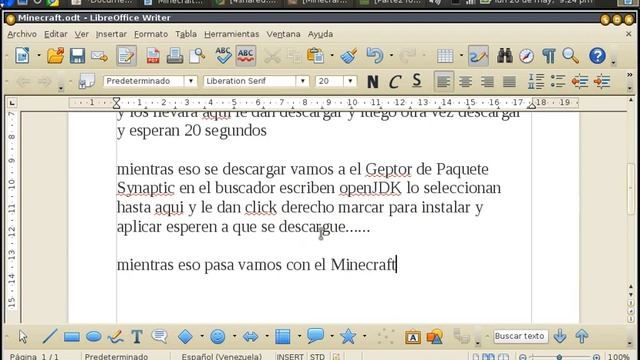The width and height of the screenshot is (640, 360).
Task: Open LibreOffice Help question mark
Action: coord(597,56)
